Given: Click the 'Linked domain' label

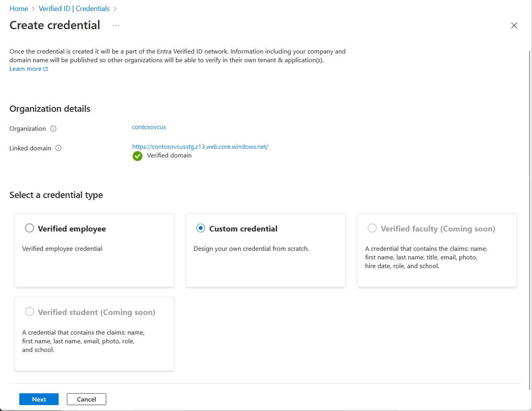Looking at the screenshot, I should click(x=30, y=148).
